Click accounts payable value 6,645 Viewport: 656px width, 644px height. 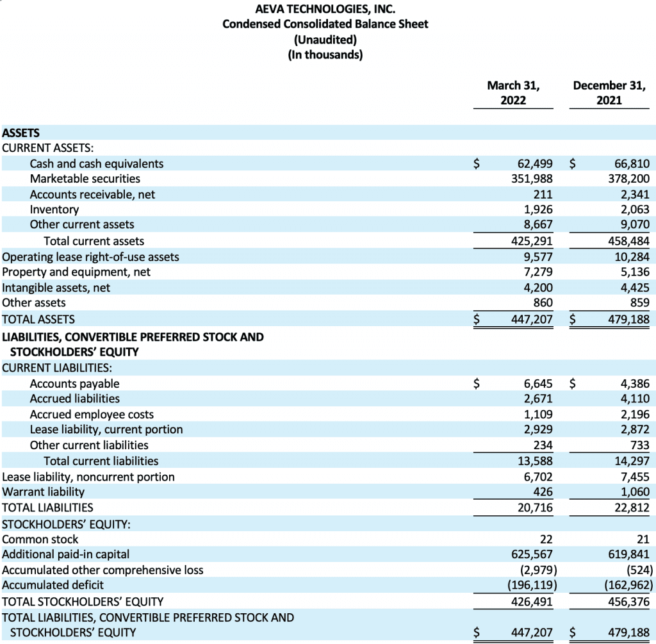(538, 384)
